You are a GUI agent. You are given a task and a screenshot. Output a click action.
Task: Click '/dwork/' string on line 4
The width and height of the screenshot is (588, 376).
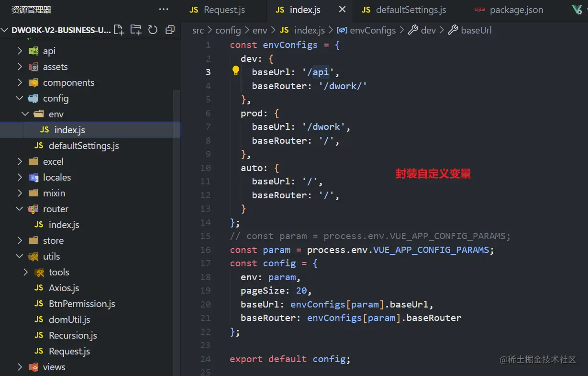[343, 86]
